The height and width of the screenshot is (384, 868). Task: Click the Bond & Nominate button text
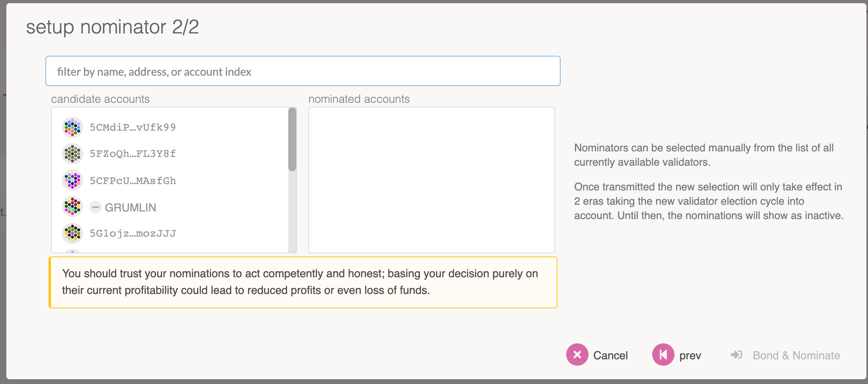(x=796, y=355)
